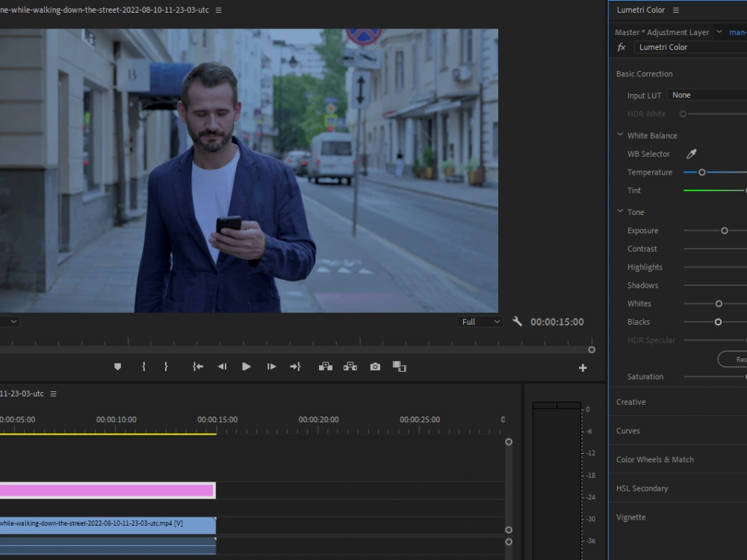The image size is (747, 560).
Task: Collapse the White Balance section
Action: (x=620, y=134)
